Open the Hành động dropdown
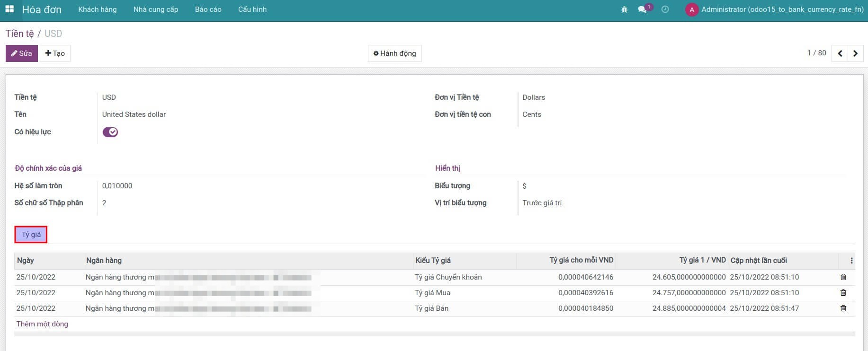 click(394, 53)
